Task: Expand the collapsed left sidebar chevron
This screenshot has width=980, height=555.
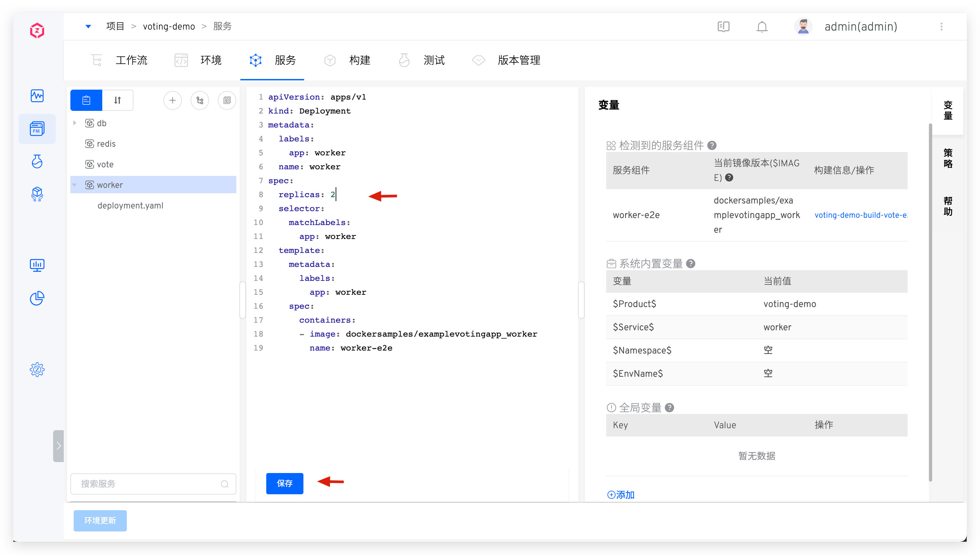Action: [x=58, y=445]
